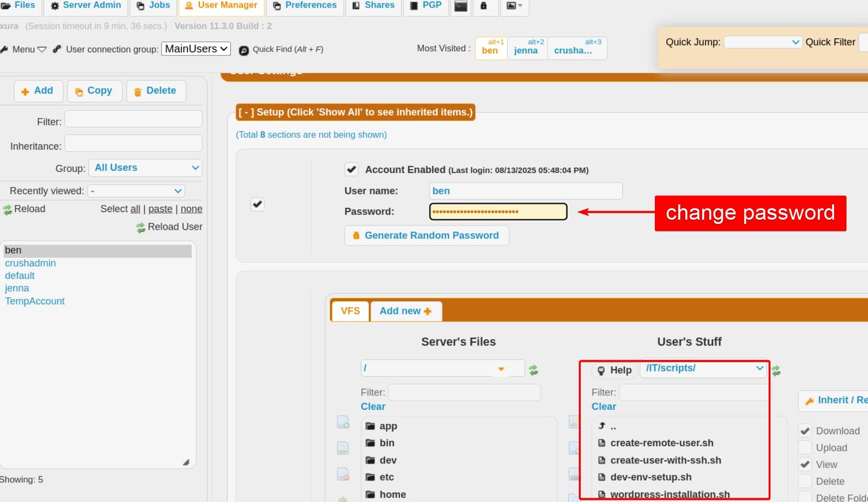The height and width of the screenshot is (502, 868).
Task: Click the Help lightbulb button
Action: [615, 370]
